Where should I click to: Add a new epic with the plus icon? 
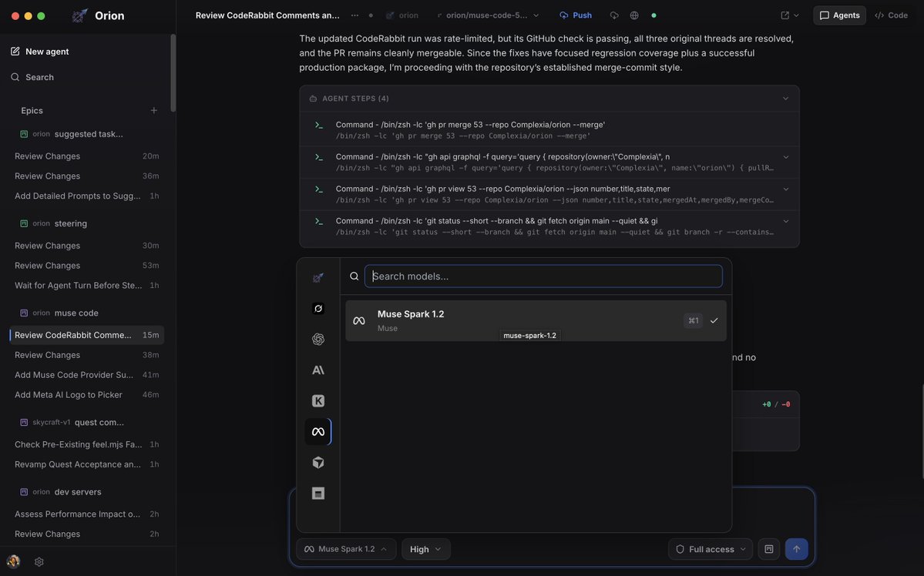click(x=154, y=110)
